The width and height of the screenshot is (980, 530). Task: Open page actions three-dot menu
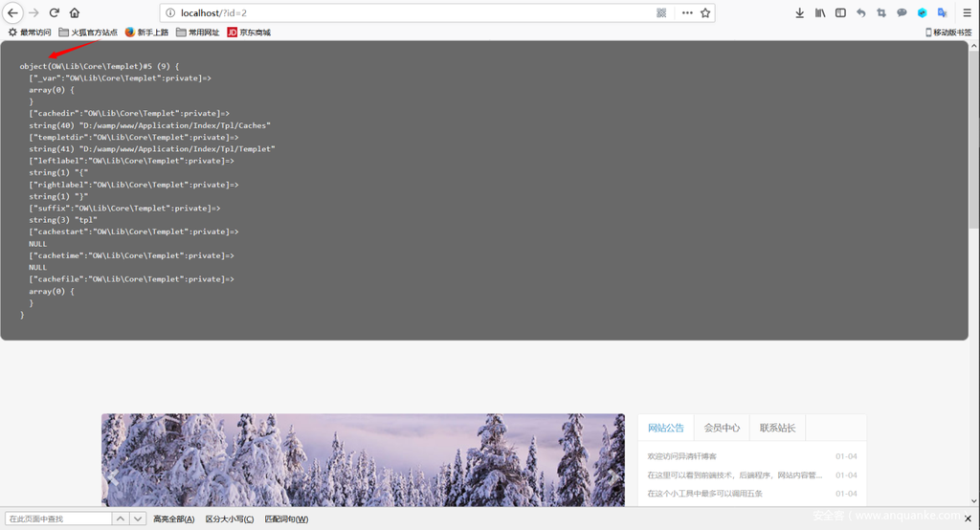(687, 13)
